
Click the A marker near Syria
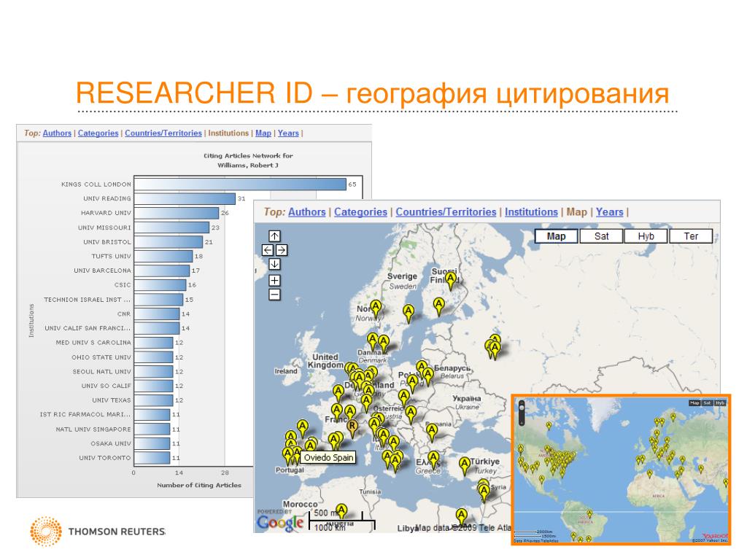point(484,492)
